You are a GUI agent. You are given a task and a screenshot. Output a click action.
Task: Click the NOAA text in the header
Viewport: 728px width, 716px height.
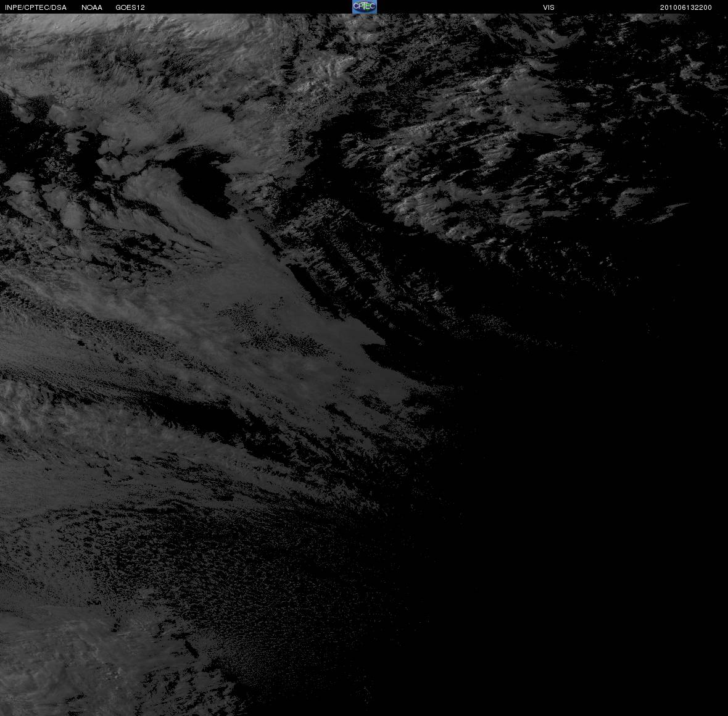pos(92,7)
